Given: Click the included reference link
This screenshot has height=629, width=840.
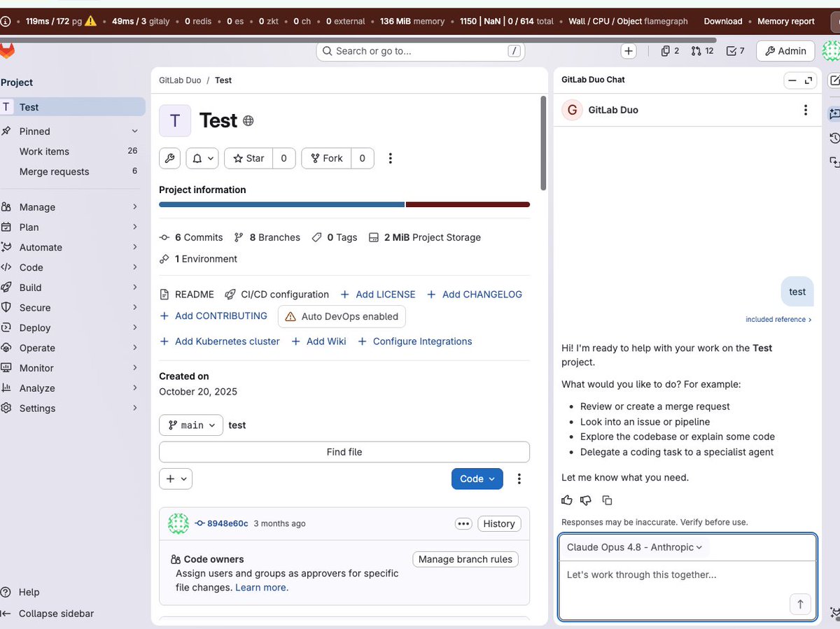Looking at the screenshot, I should [x=778, y=319].
